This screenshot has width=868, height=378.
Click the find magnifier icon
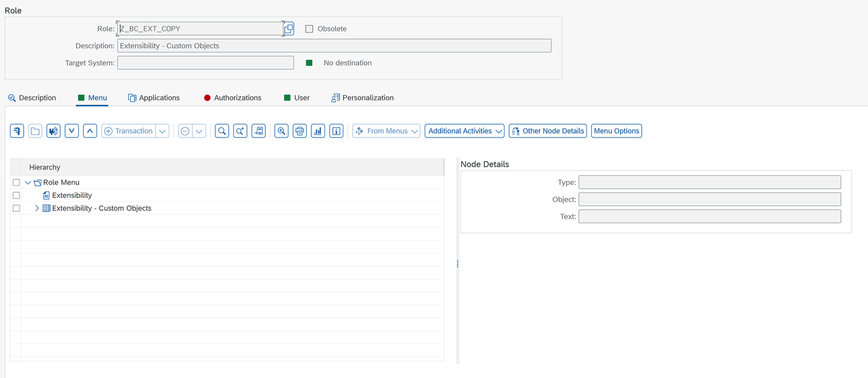222,131
